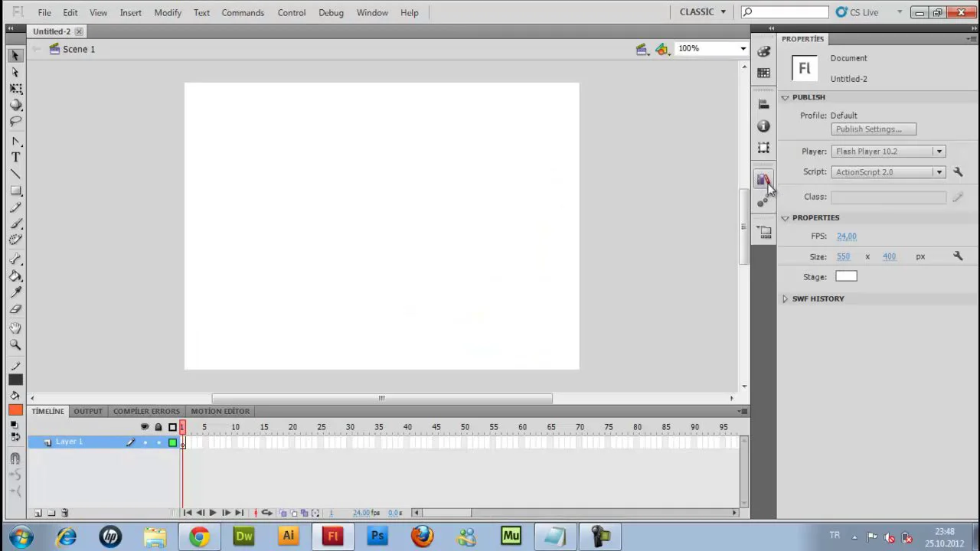The height and width of the screenshot is (551, 980).
Task: Click lock all layers padlock icon
Action: click(158, 427)
